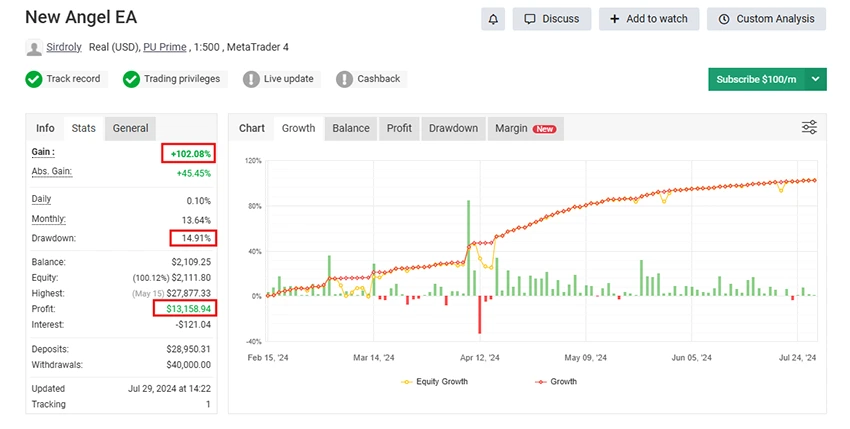Click the Sirdroly user avatar icon
850x429 pixels.
pos(34,48)
